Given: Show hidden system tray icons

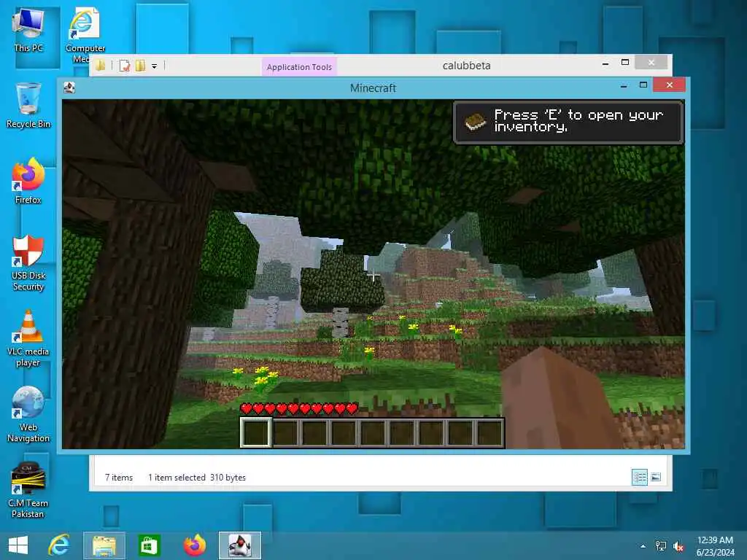Looking at the screenshot, I should (x=643, y=546).
